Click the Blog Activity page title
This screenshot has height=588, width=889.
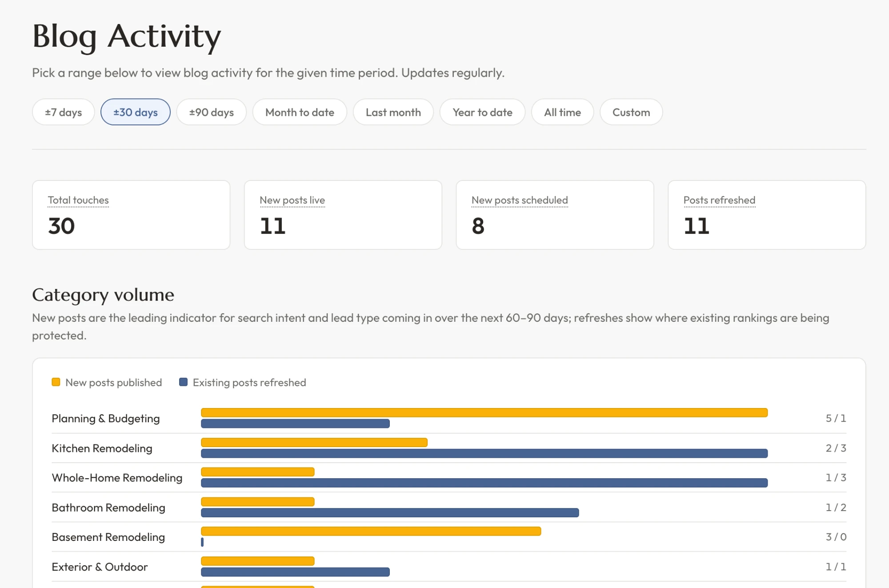pyautogui.click(x=127, y=37)
